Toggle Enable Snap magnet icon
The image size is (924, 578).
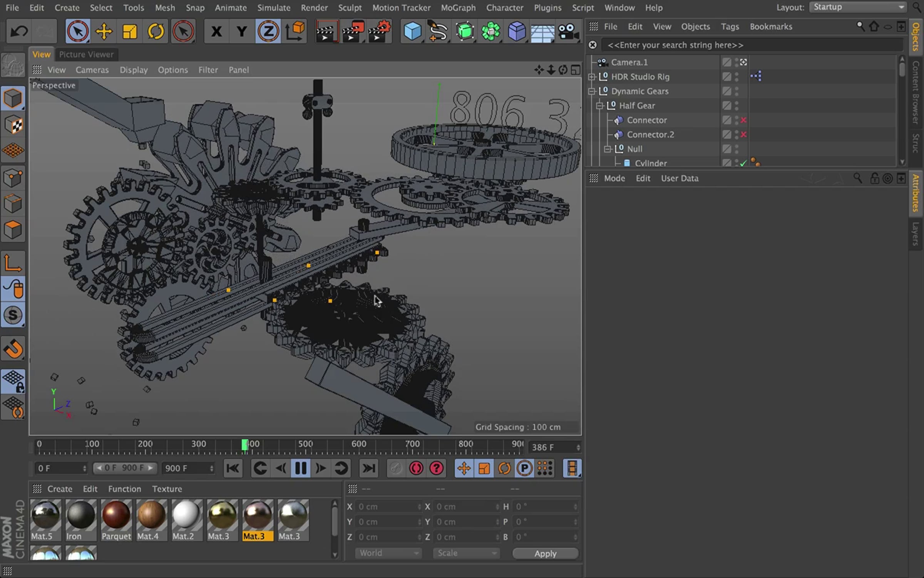(x=13, y=349)
